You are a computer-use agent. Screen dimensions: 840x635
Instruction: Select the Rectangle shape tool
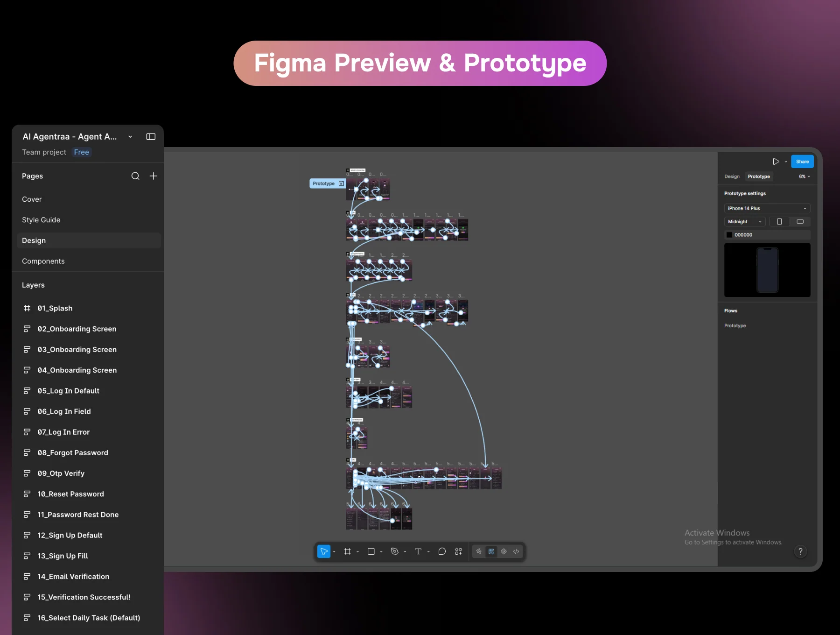point(371,551)
